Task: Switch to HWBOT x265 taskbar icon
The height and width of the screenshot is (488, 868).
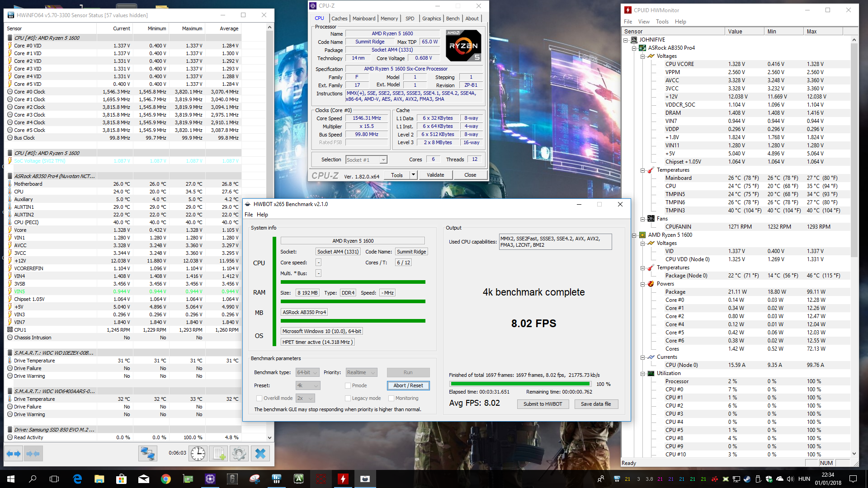Action: point(365,479)
